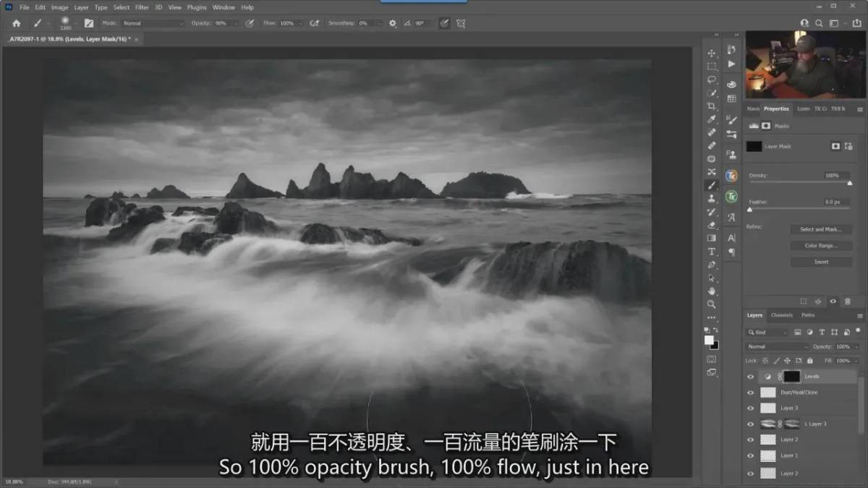This screenshot has height=488, width=868.
Task: Switch to the Lumi panel tab
Action: [x=803, y=108]
